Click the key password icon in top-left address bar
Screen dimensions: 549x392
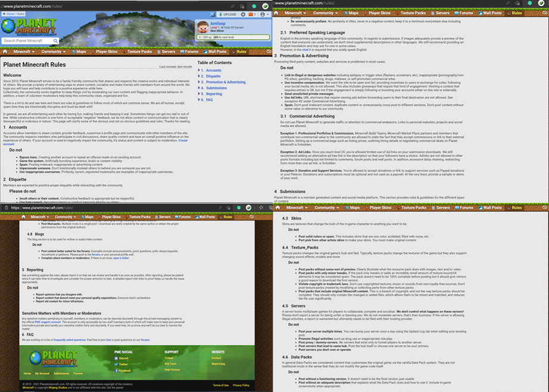pos(232,6)
